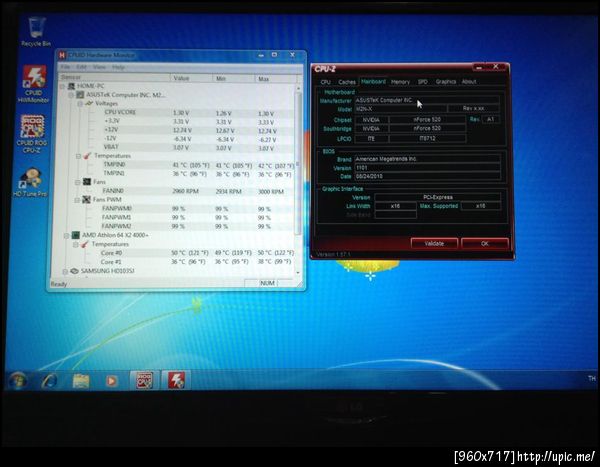Click the BIOS Brand field in CPU-Z
This screenshot has height=467, width=600.
(x=427, y=159)
